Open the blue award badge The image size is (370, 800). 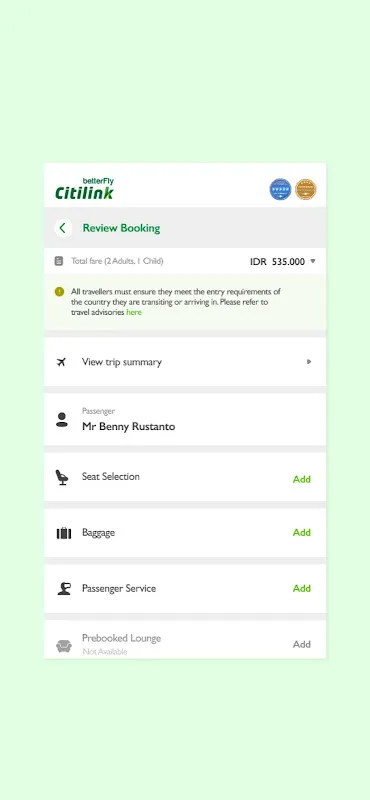[x=280, y=189]
